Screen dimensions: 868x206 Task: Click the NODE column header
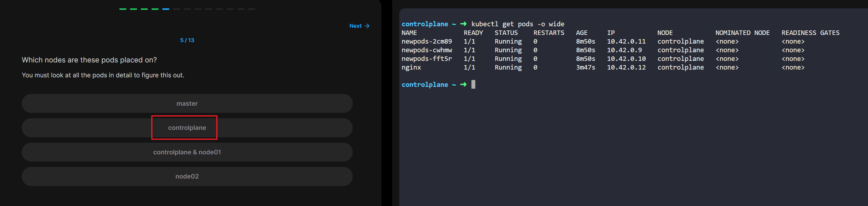665,33
